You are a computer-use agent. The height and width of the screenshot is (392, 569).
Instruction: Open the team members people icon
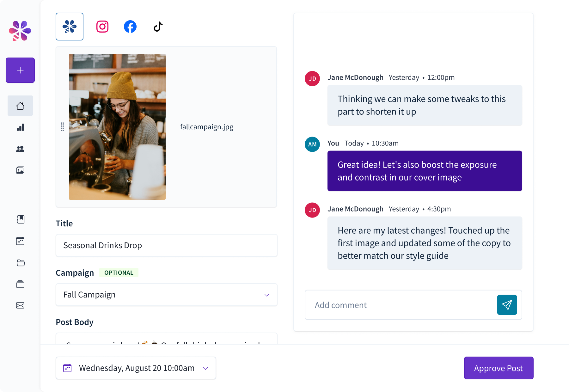click(x=20, y=149)
